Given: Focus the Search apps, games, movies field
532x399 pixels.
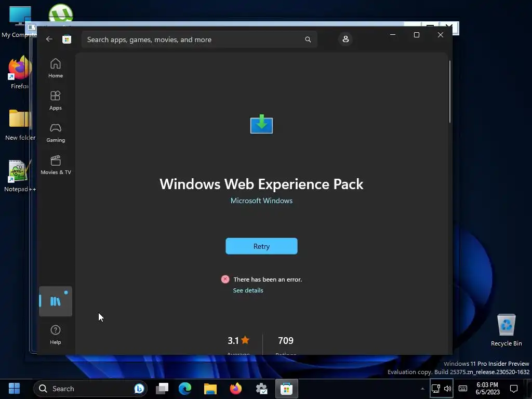Looking at the screenshot, I should 199,39.
